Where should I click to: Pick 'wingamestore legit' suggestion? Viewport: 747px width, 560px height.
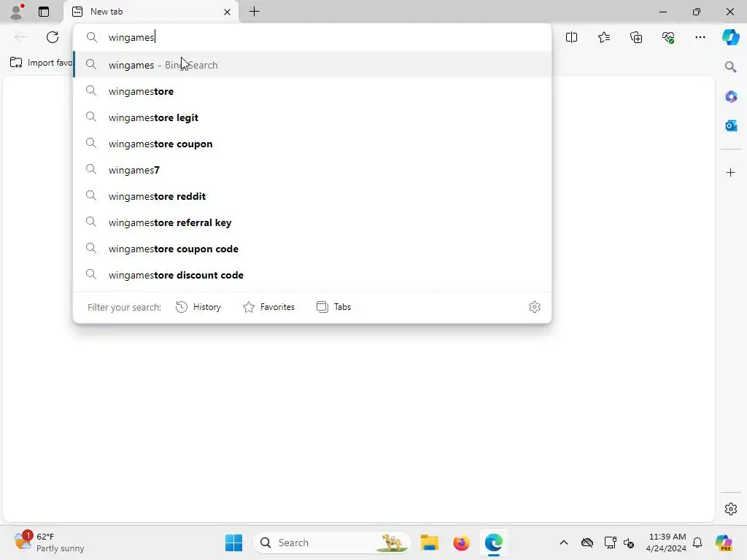(312, 117)
